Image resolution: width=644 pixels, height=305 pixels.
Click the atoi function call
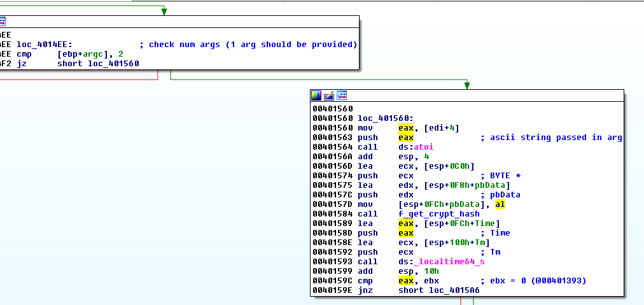423,147
